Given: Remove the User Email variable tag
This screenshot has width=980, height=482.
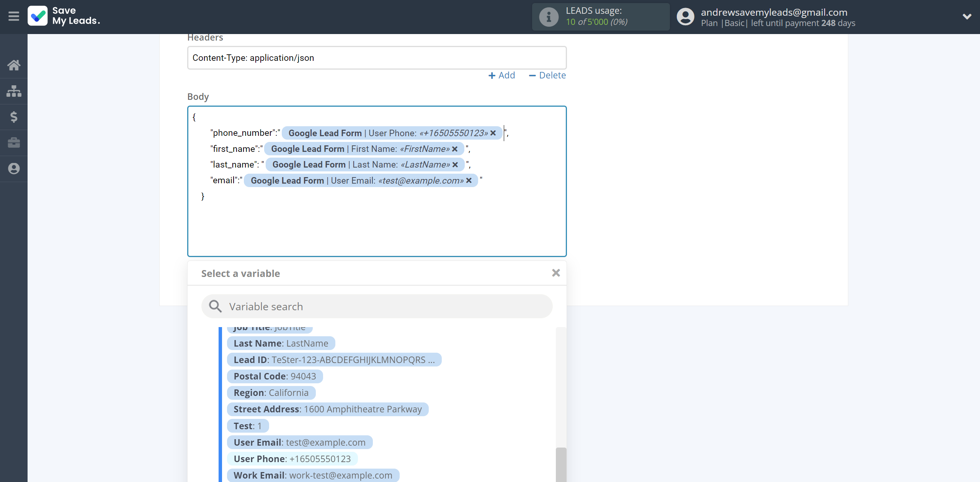Looking at the screenshot, I should (469, 181).
